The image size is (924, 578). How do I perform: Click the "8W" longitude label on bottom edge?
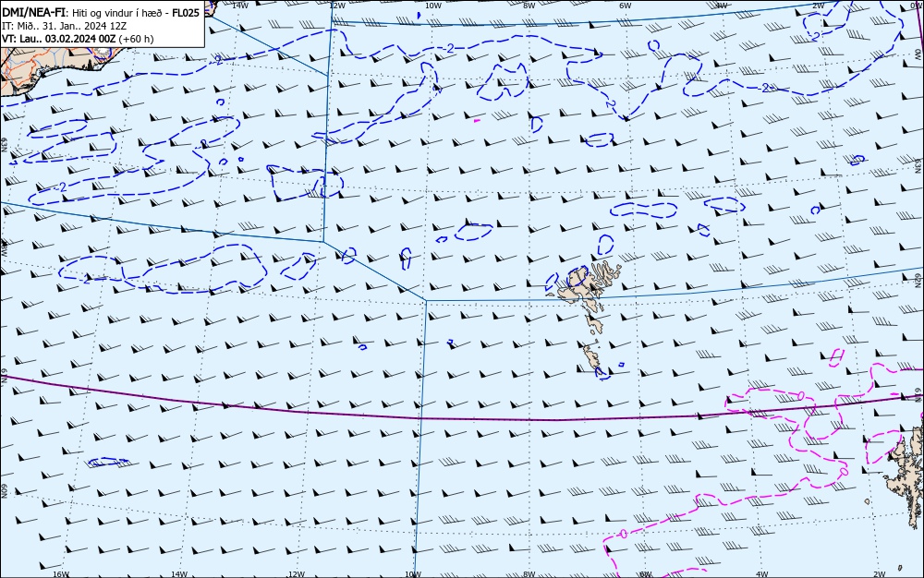click(529, 574)
